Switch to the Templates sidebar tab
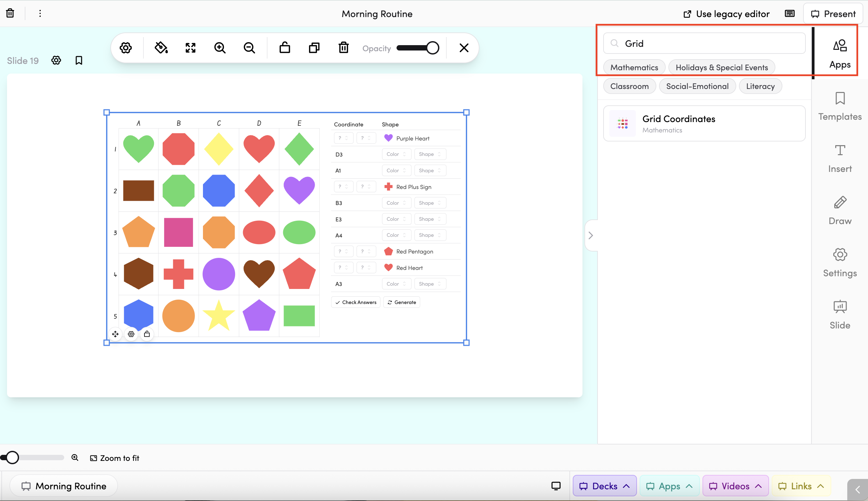Screen dimensions: 868x501 tap(840, 106)
